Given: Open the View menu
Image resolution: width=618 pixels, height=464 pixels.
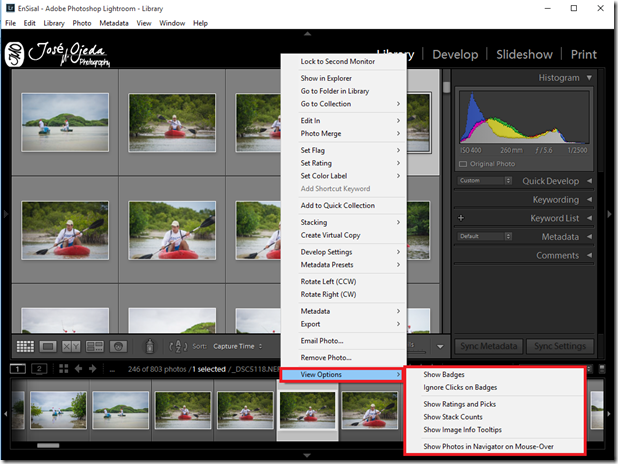Looking at the screenshot, I should coord(144,23).
